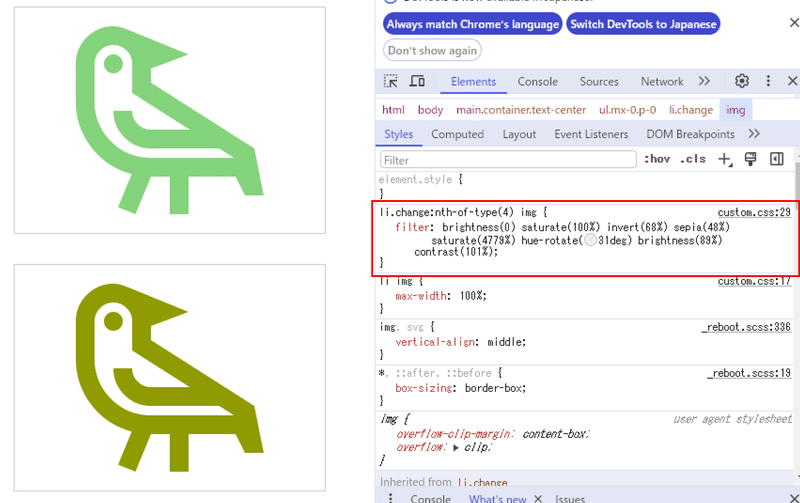Select body in the breadcrumb trail

pos(430,110)
